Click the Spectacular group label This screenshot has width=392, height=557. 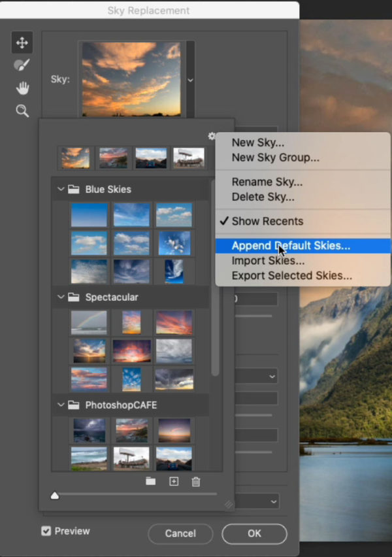(112, 297)
